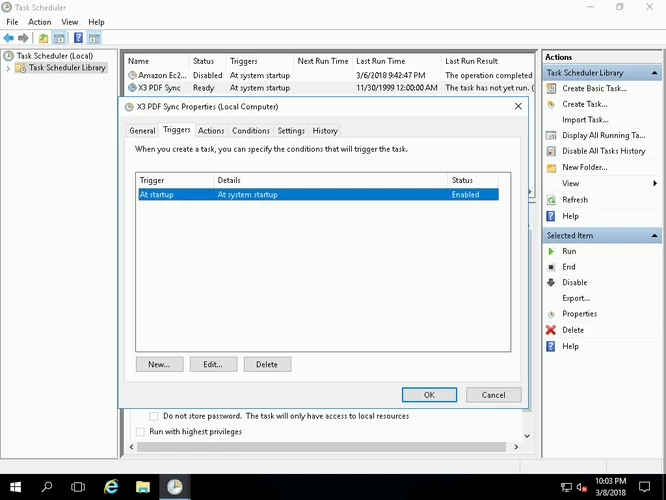Click the Task Scheduler taskbar icon
The image size is (666, 500).
tap(175, 487)
